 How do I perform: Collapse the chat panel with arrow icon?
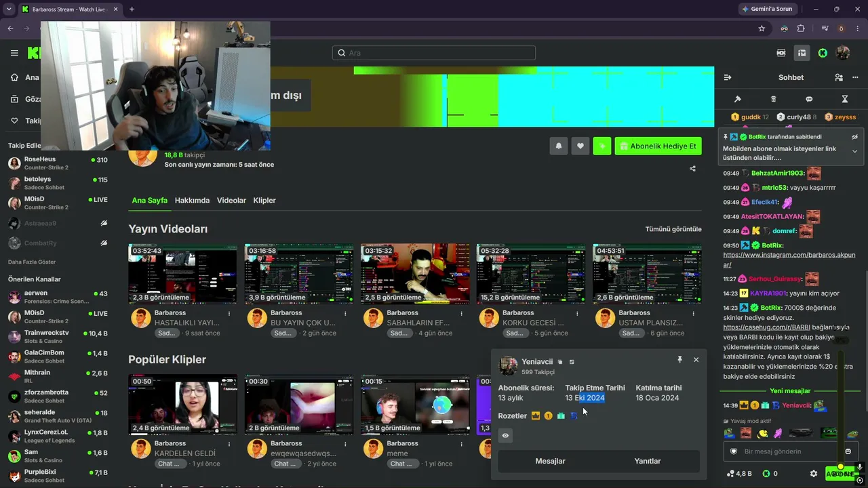[x=728, y=77]
